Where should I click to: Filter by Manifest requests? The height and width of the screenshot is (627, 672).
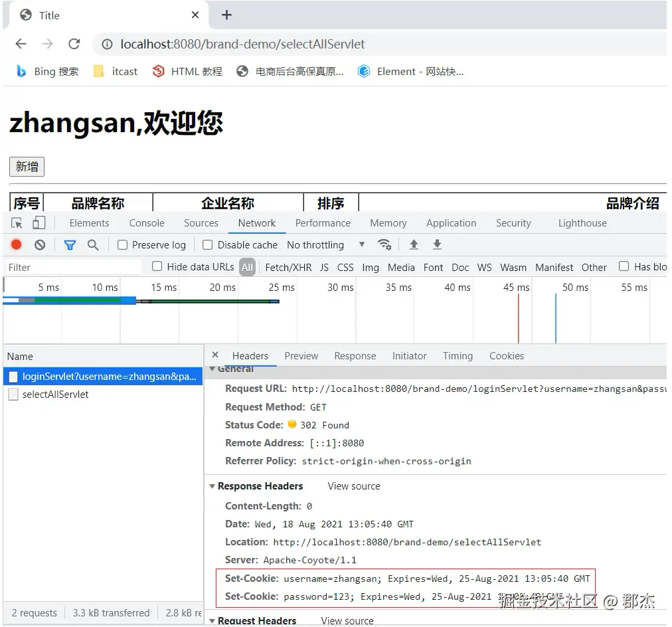554,268
